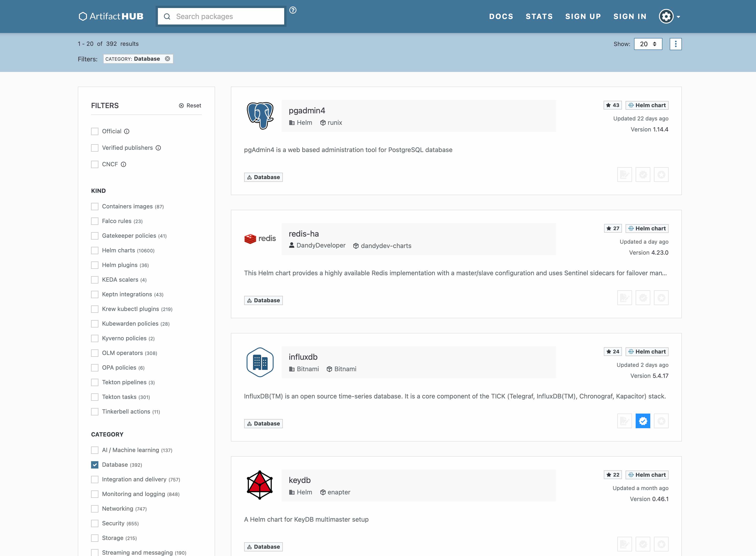The width and height of the screenshot is (756, 556).
Task: Open the dandydev-charts repository link
Action: pyautogui.click(x=386, y=246)
